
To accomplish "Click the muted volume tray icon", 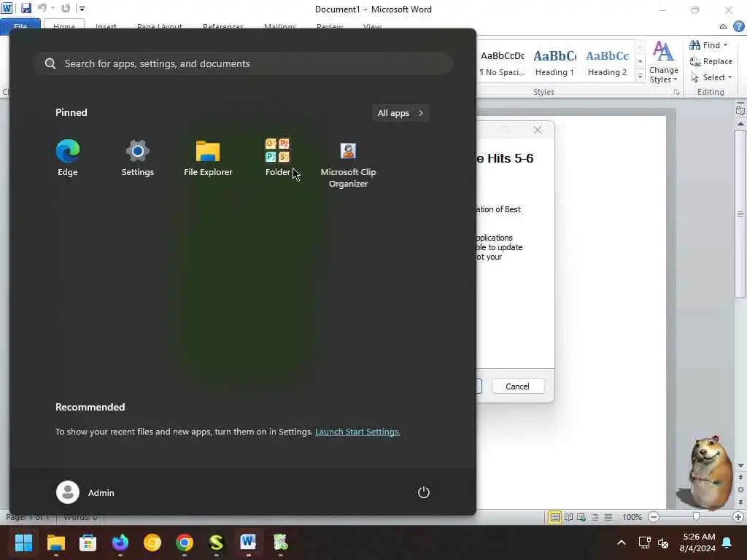I will (x=663, y=542).
